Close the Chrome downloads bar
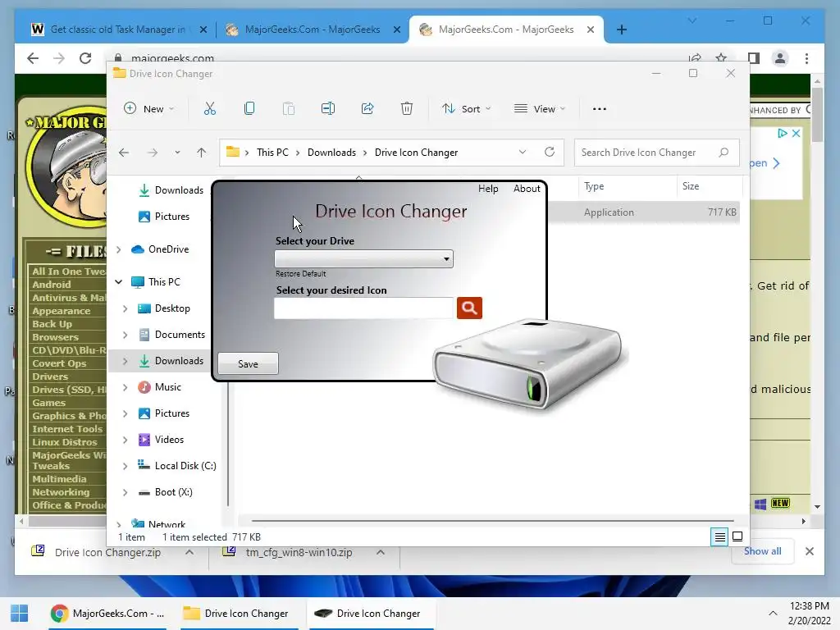Viewport: 840px width, 630px height. click(810, 551)
